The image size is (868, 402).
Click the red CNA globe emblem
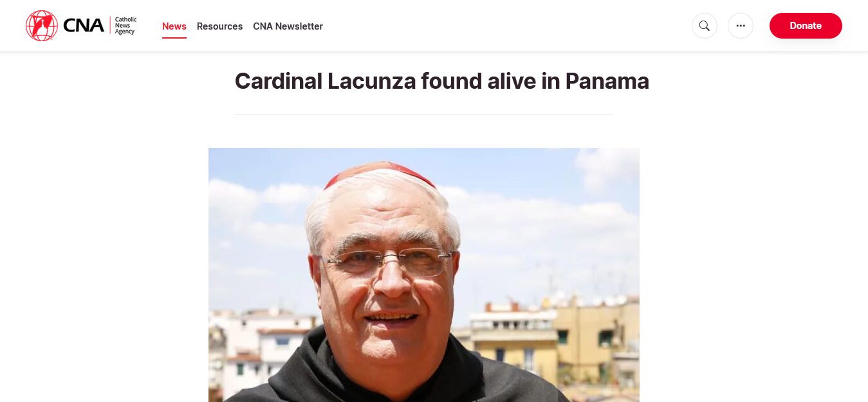42,26
